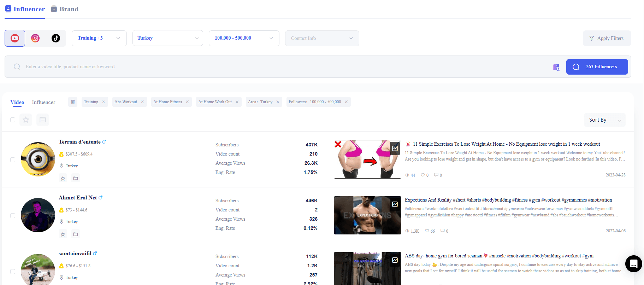Favorite Terrain d'entente with star icon
This screenshot has height=285, width=644.
pyautogui.click(x=63, y=179)
